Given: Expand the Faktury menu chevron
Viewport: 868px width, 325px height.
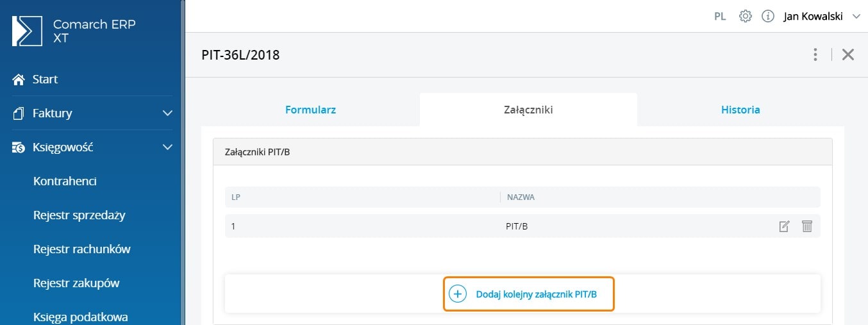Looking at the screenshot, I should coord(167,113).
